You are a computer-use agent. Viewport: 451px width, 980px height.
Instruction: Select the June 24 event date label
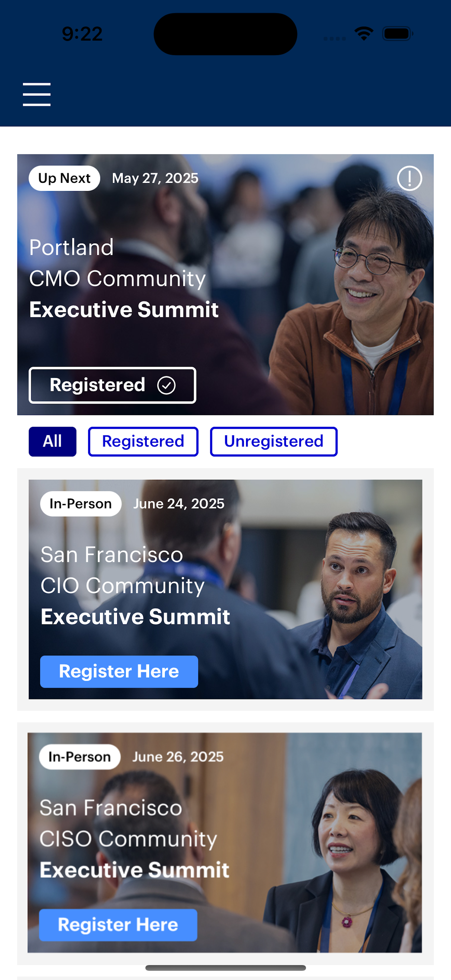pos(179,503)
